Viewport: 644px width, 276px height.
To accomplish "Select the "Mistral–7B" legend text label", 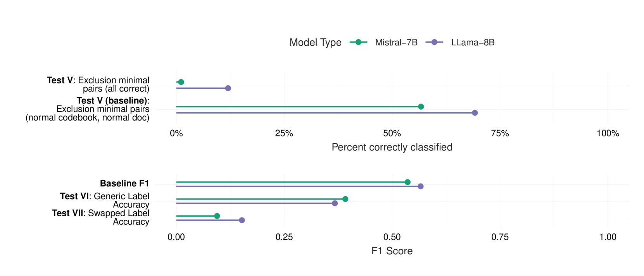I will [396, 42].
